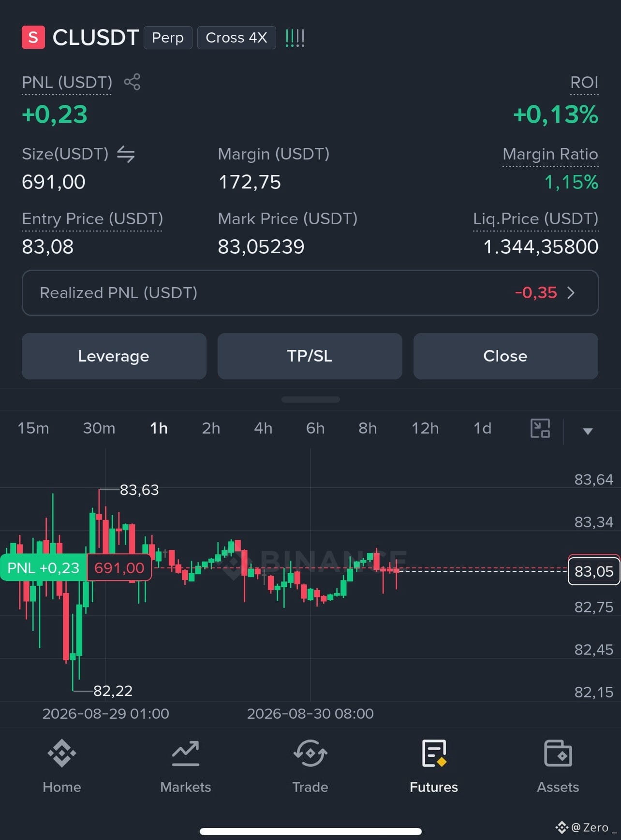621x840 pixels.
Task: Expand Realized PNL details chevron
Action: click(x=571, y=293)
